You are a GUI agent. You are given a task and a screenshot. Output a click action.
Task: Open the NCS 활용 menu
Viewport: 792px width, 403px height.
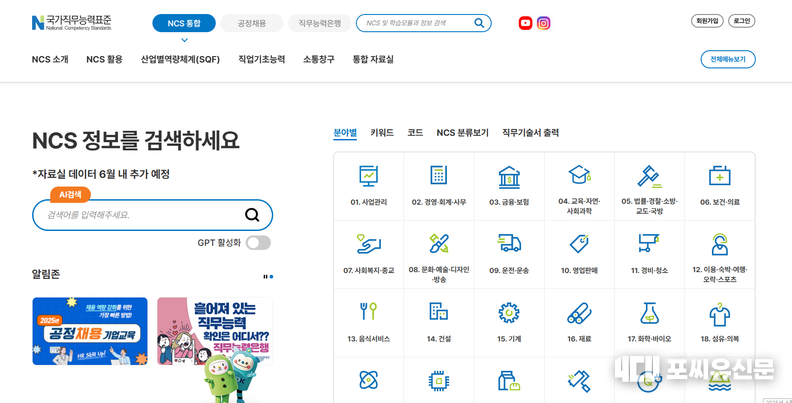click(x=105, y=59)
